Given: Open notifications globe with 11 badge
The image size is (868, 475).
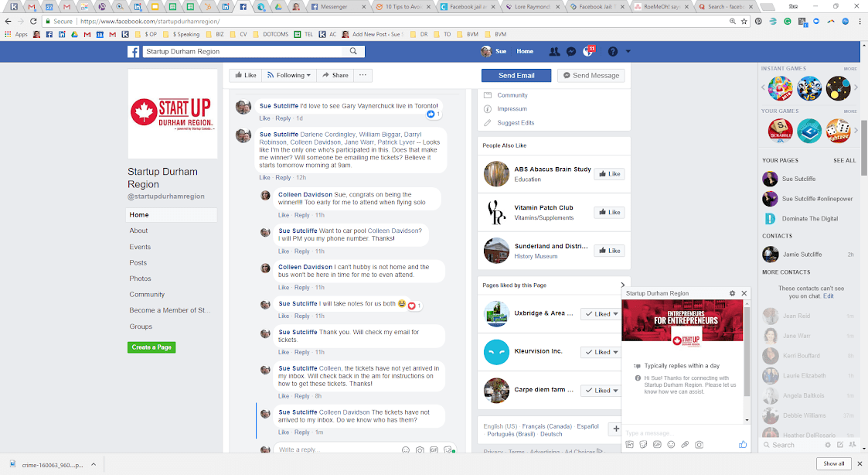Looking at the screenshot, I should pyautogui.click(x=587, y=52).
